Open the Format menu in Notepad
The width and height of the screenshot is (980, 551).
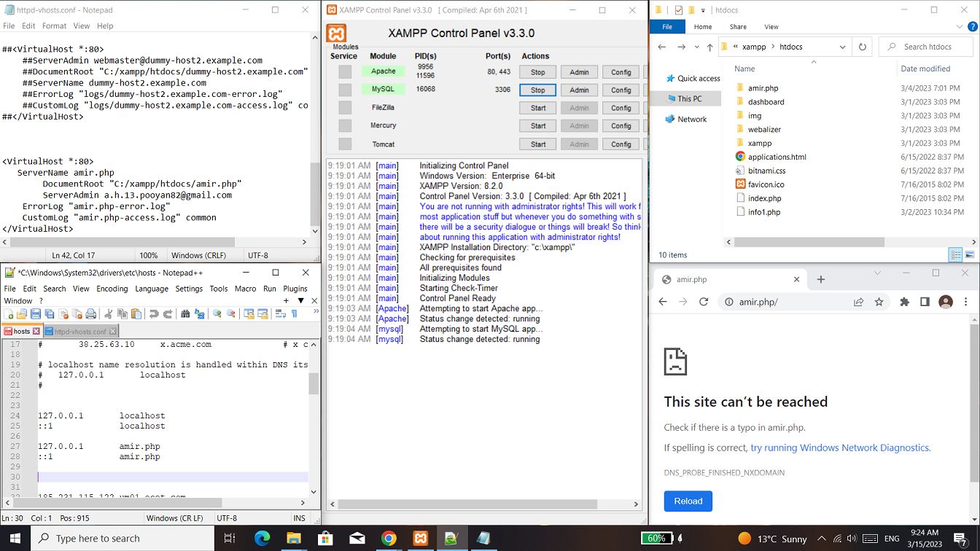[x=54, y=26]
